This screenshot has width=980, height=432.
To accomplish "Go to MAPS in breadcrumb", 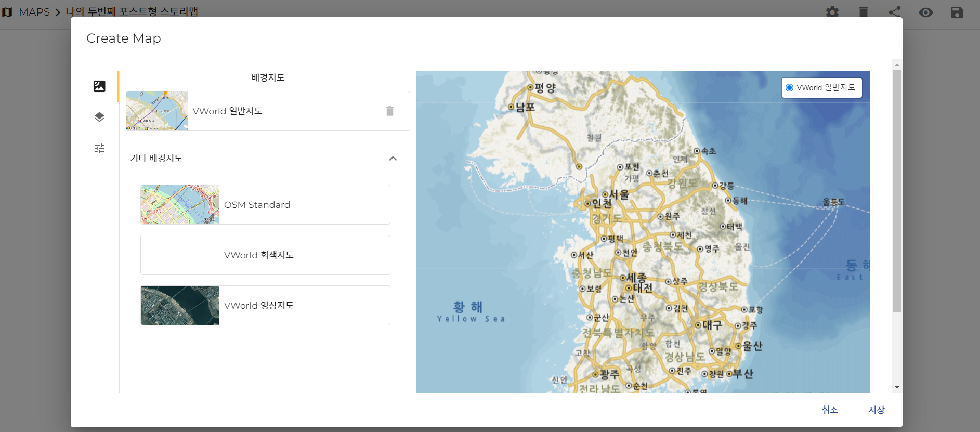I will click(x=34, y=12).
